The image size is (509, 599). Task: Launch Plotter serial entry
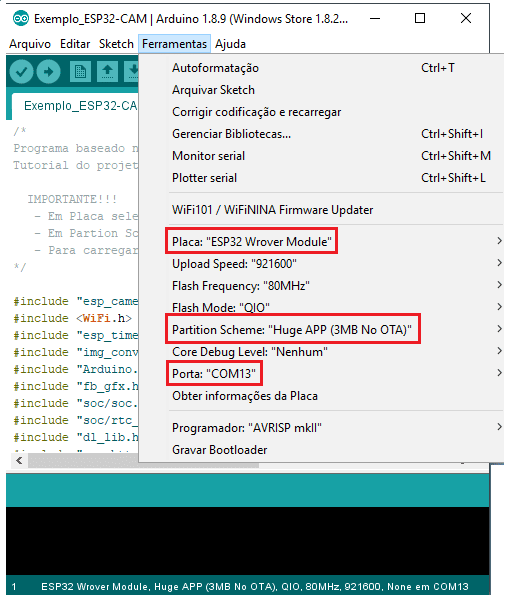tap(321, 178)
